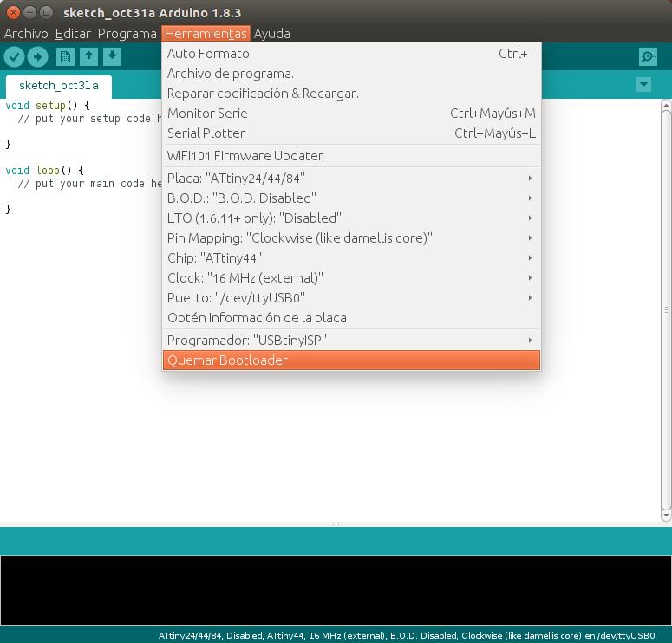Viewport: 672px width, 643px height.
Task: Expand the LTO Disabled submenu
Action: (x=351, y=218)
